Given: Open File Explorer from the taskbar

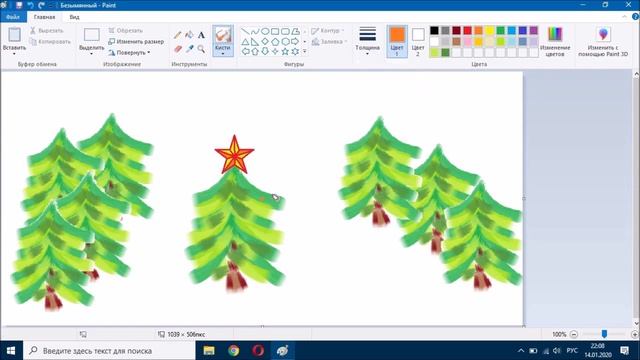Looking at the screenshot, I should [x=209, y=351].
